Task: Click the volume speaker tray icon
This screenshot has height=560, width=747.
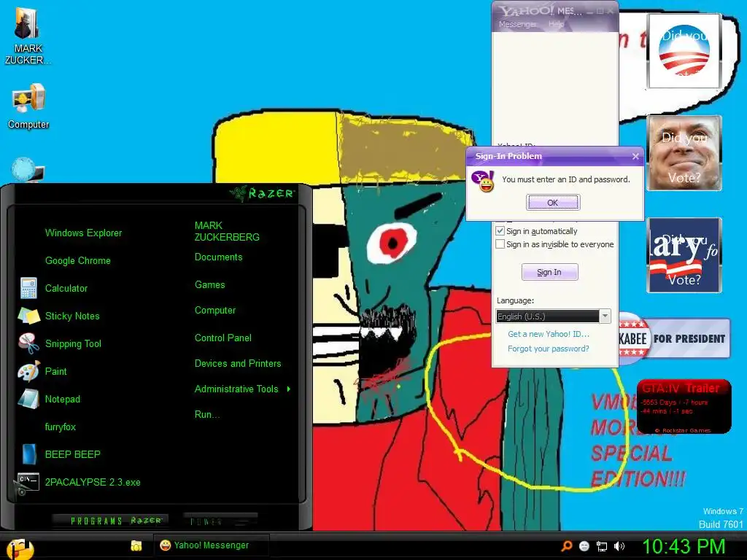Action: pyautogui.click(x=619, y=546)
